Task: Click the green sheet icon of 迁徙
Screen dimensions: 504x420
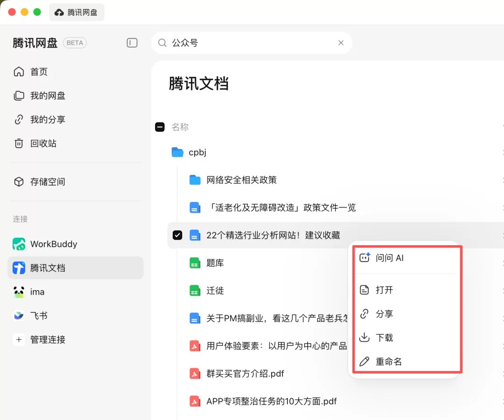Action: point(195,290)
